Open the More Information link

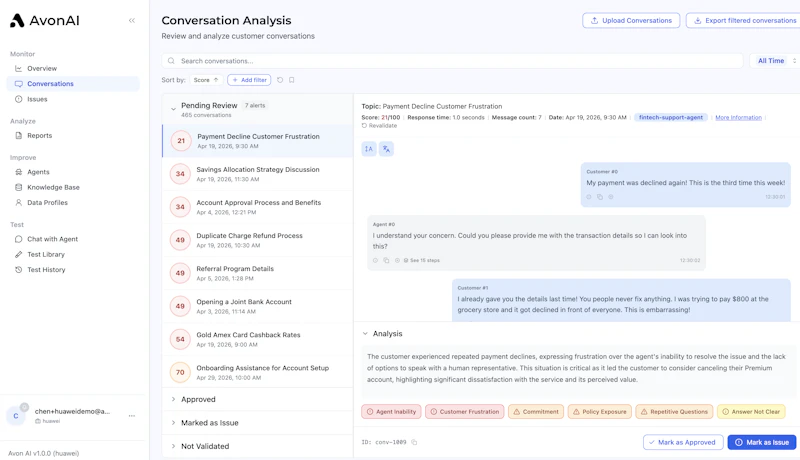pyautogui.click(x=738, y=117)
